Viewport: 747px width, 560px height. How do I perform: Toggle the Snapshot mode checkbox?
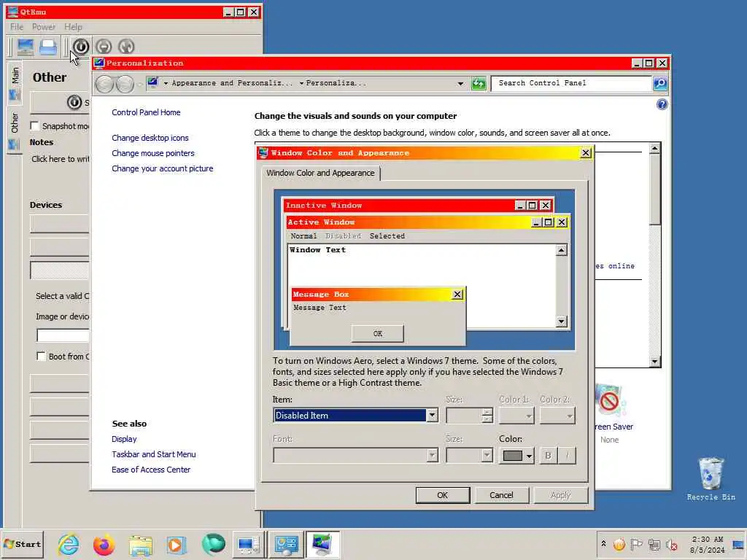[x=34, y=125]
